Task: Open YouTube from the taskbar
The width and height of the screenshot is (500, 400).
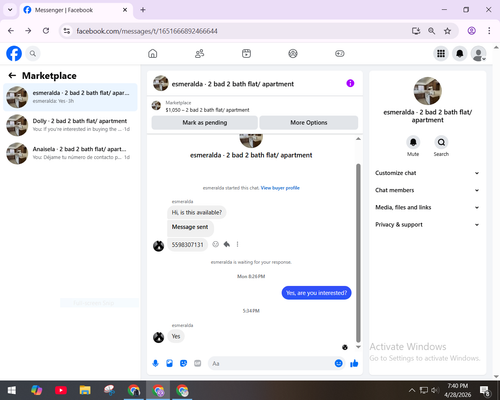Action: [61, 390]
